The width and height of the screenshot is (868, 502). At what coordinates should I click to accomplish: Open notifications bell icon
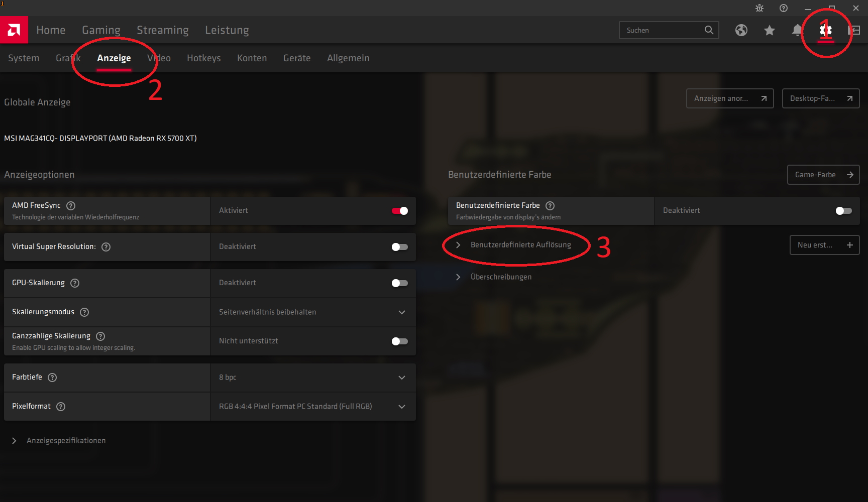pyautogui.click(x=797, y=30)
